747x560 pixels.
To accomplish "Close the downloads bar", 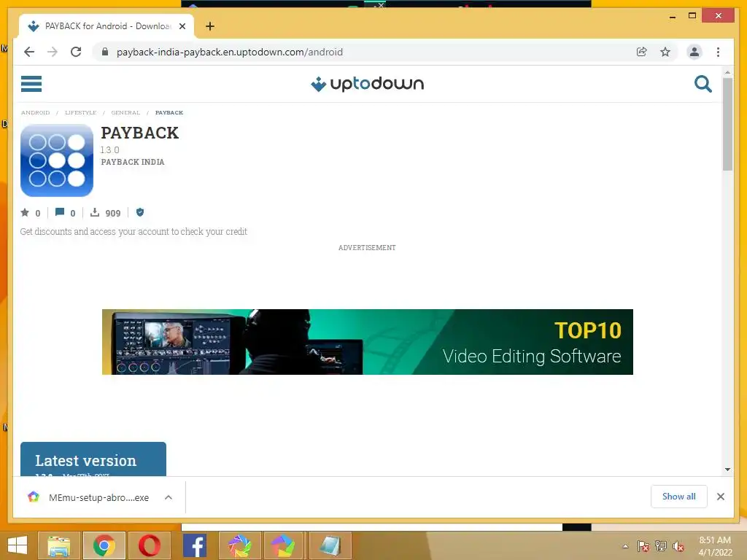I will [x=720, y=497].
